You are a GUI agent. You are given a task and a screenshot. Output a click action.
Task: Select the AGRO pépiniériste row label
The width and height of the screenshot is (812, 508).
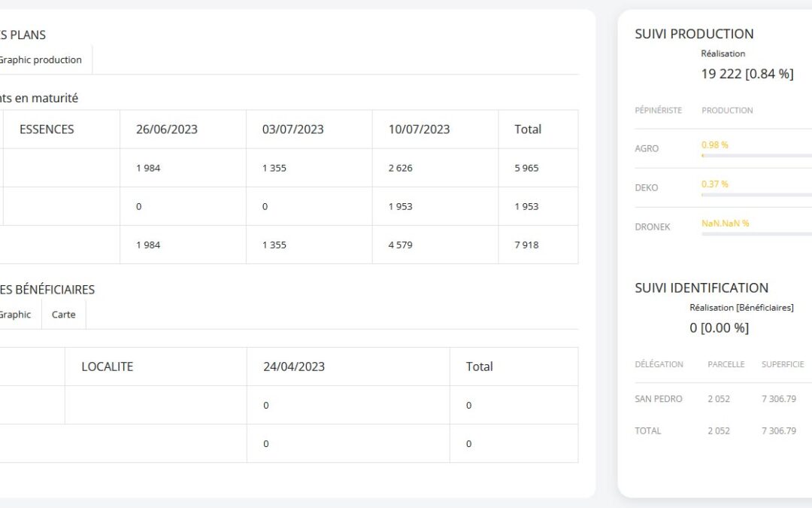pos(647,148)
